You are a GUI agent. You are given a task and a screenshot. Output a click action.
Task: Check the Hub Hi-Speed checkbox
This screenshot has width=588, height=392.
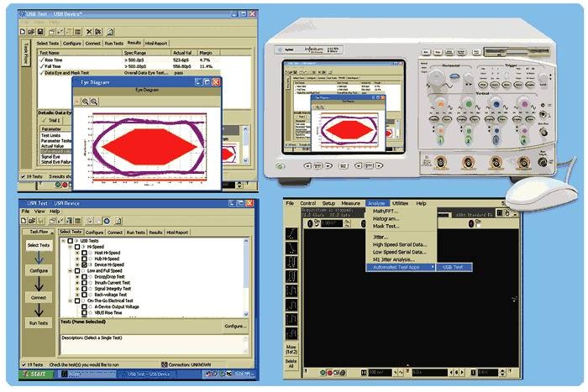[84, 259]
